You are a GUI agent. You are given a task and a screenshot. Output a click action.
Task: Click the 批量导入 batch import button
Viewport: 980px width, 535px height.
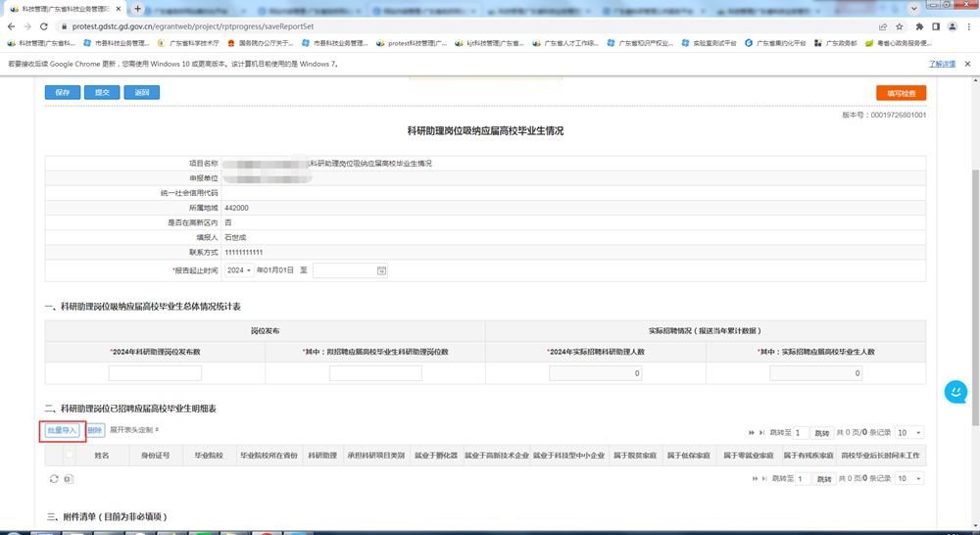pos(62,431)
